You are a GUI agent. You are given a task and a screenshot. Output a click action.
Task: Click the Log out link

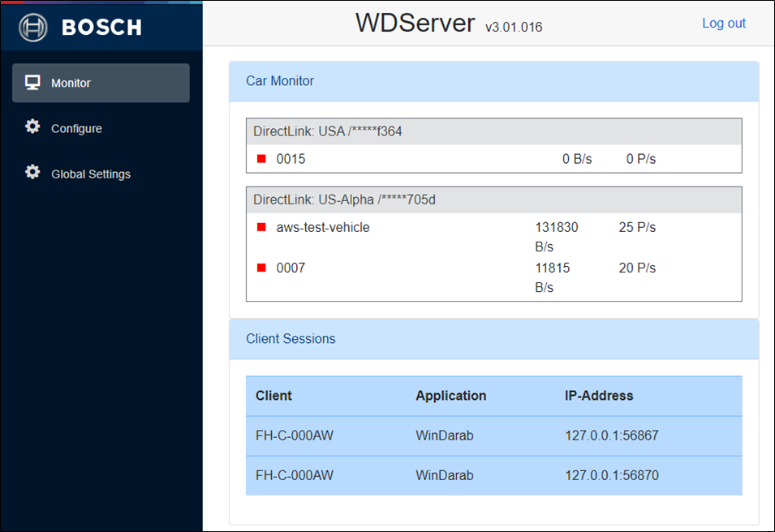(724, 24)
